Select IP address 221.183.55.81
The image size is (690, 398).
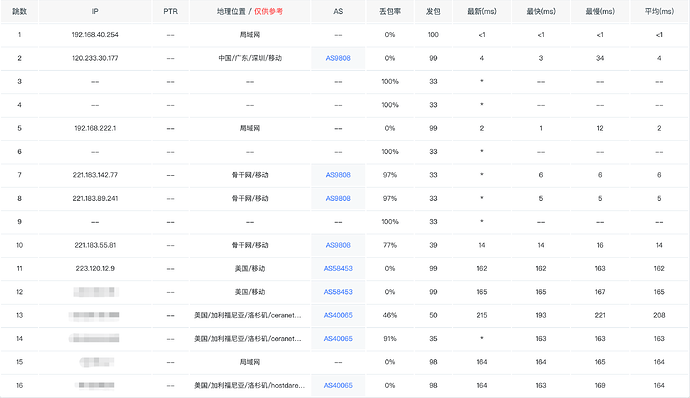click(x=95, y=245)
